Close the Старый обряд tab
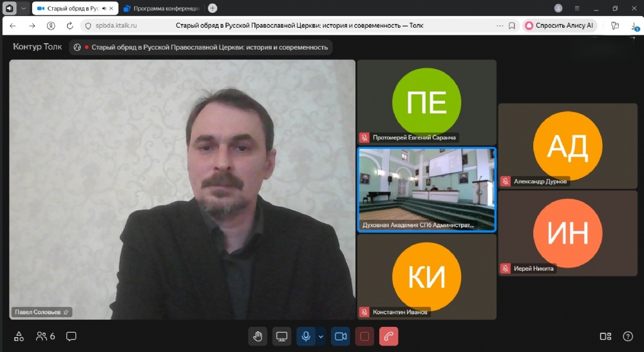This screenshot has height=352, width=644. 111,8
